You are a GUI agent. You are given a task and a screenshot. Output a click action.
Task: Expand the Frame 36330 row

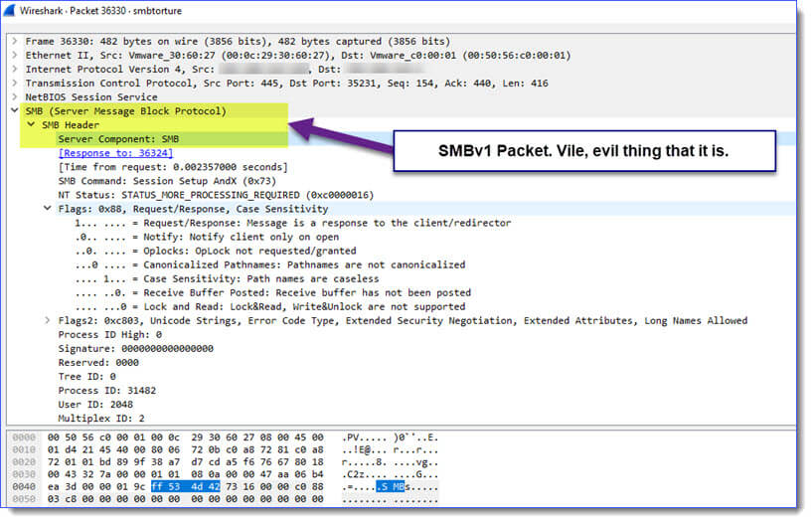[15, 41]
